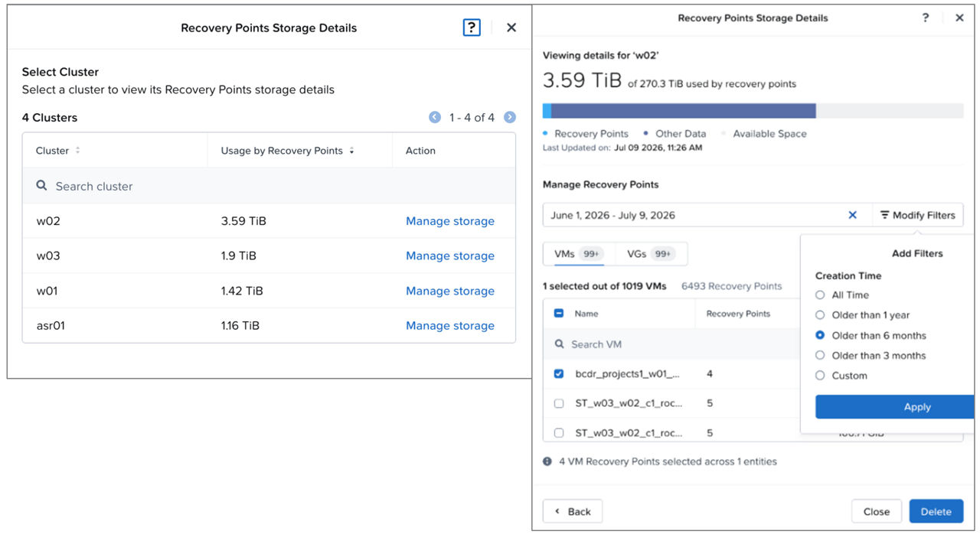Manage storage for cluster w02
980x534 pixels.
coord(450,221)
